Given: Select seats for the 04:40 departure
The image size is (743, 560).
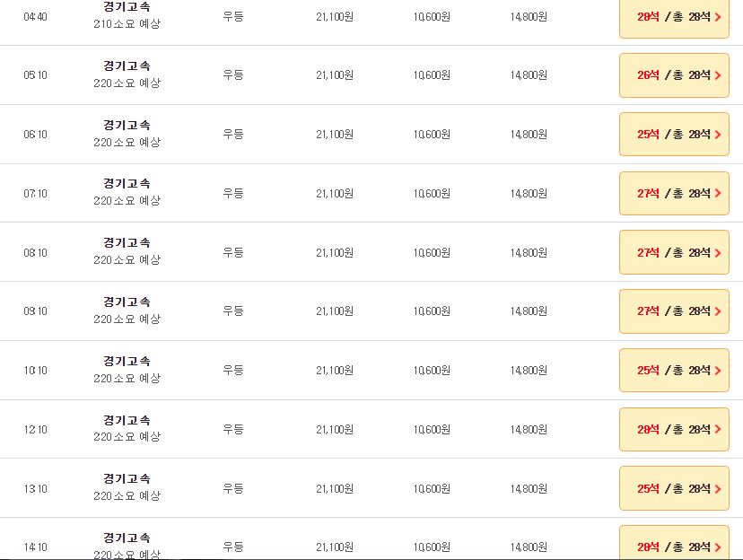Looking at the screenshot, I should pyautogui.click(x=674, y=16).
